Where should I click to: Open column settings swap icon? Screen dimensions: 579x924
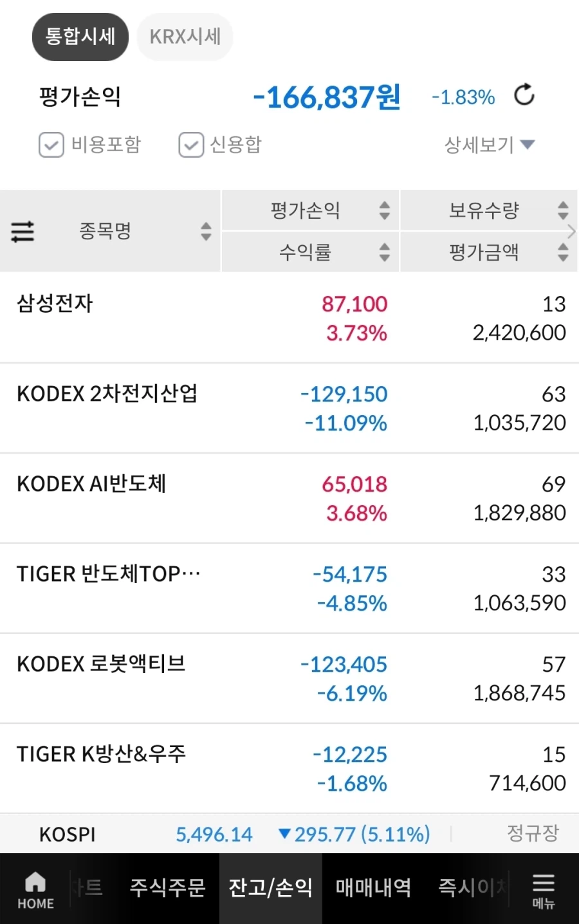[x=23, y=231]
